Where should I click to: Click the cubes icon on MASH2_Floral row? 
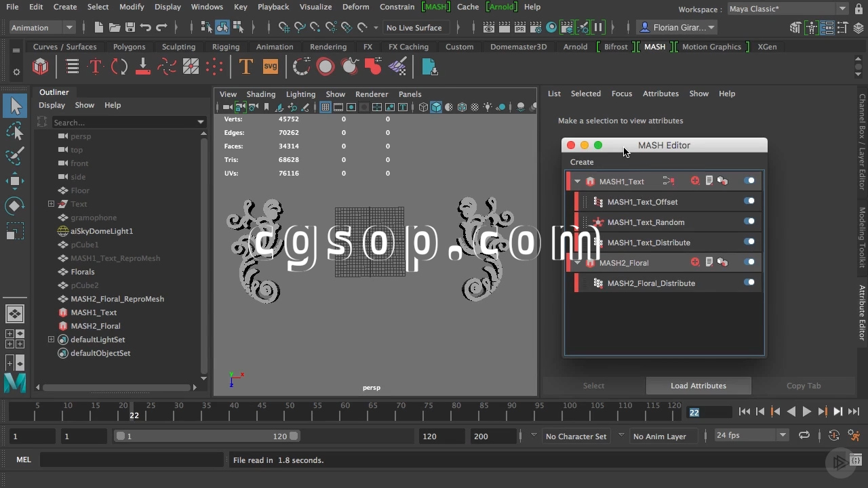(x=722, y=262)
